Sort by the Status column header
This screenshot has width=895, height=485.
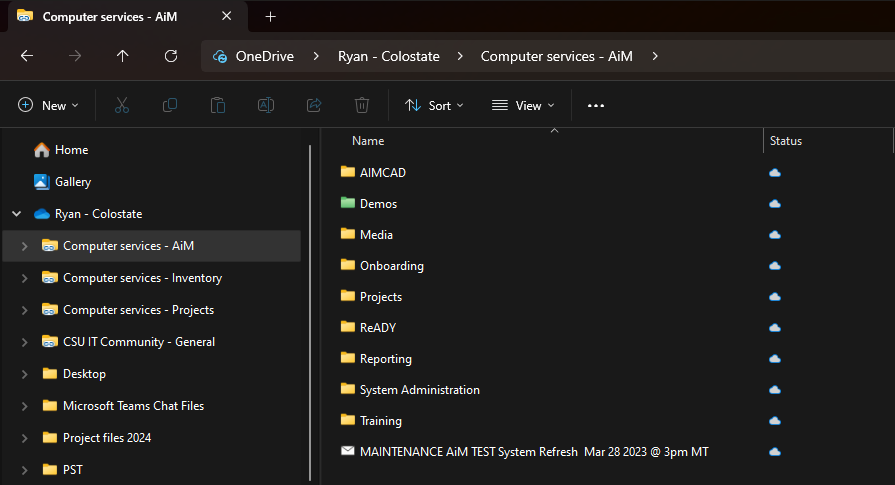786,141
